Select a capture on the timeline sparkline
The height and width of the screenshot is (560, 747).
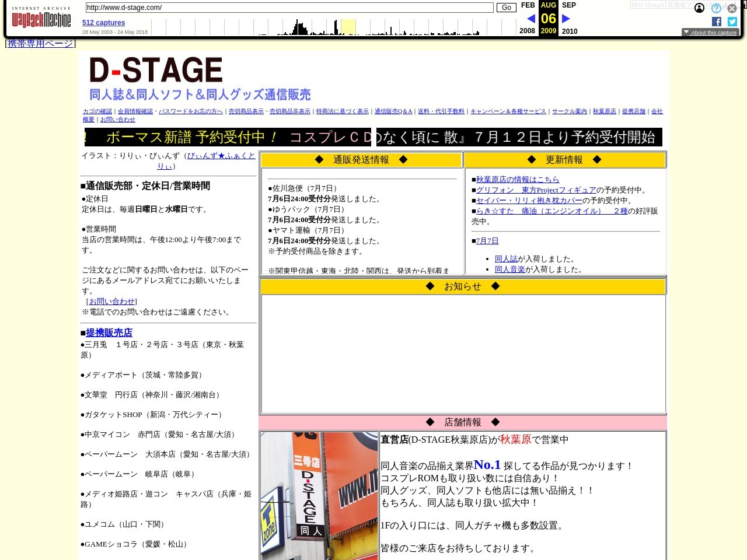[348, 26]
